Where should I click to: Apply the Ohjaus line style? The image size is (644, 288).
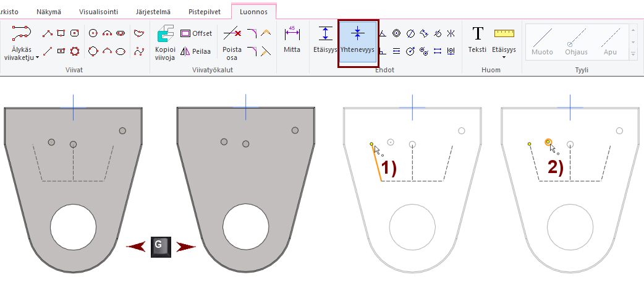pos(576,41)
